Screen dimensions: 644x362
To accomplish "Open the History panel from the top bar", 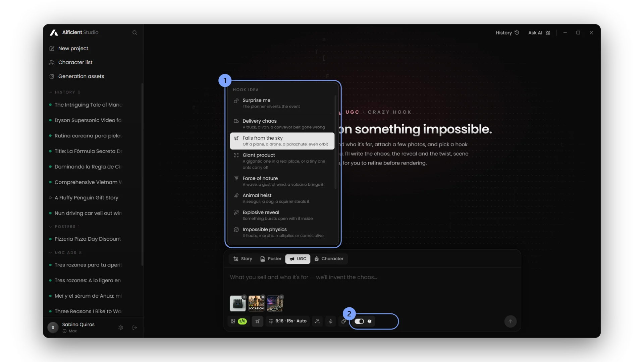I will pos(507,33).
